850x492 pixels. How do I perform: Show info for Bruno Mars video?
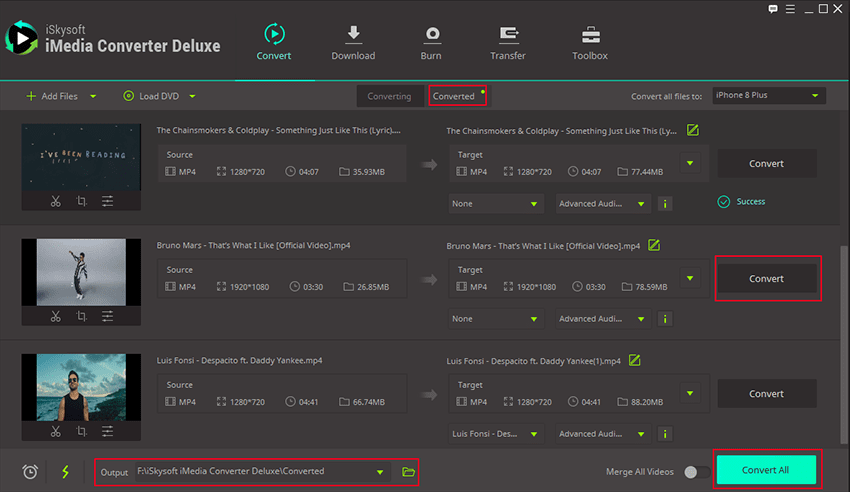[x=665, y=319]
